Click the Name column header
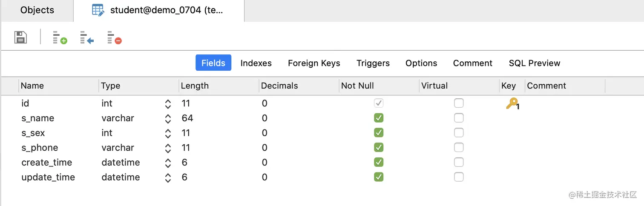Screen dimensions: 644x206 coord(32,86)
